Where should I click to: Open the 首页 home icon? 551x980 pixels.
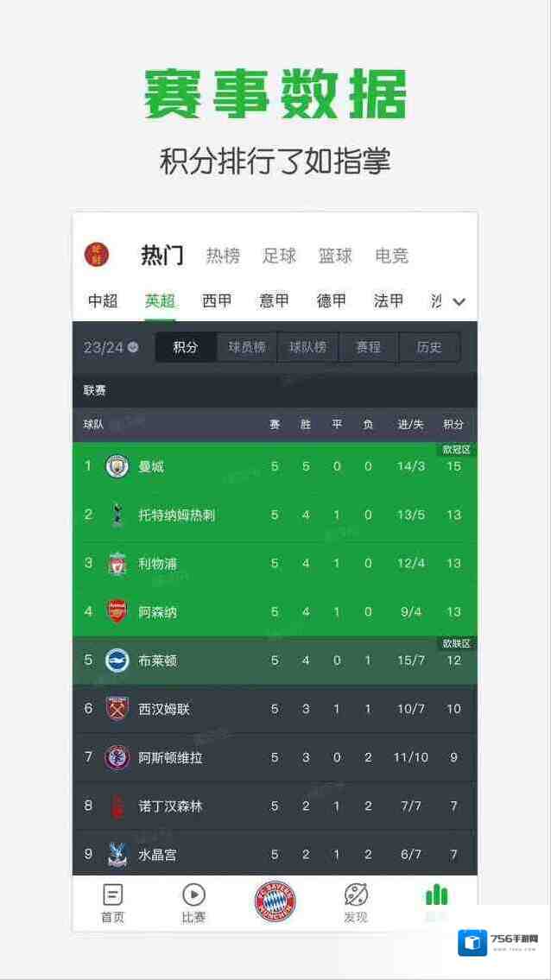112,903
